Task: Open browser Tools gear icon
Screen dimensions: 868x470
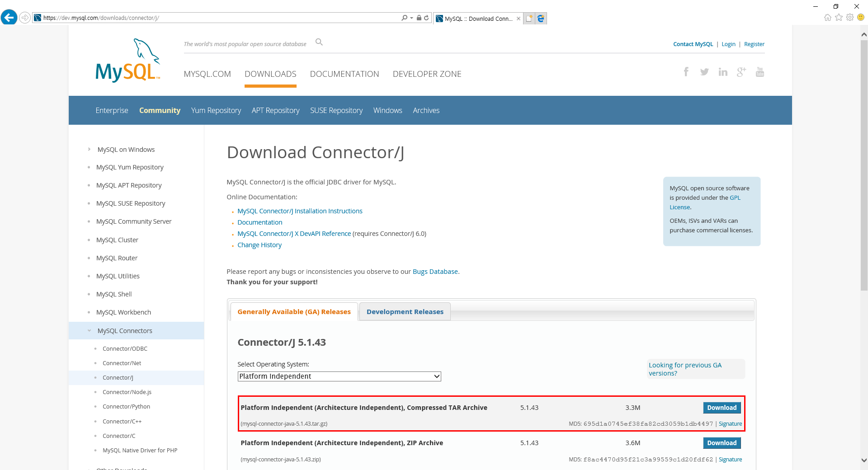Action: [x=850, y=17]
